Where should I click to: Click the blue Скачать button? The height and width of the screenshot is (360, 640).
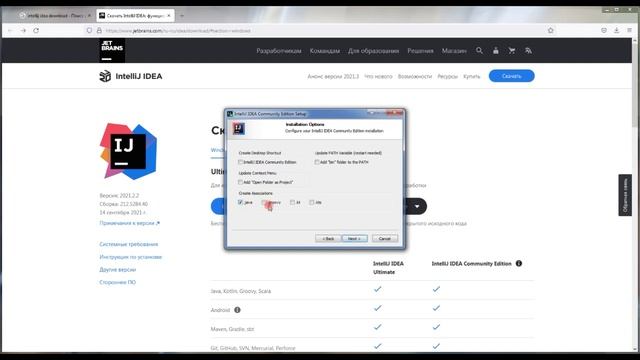[x=511, y=76]
